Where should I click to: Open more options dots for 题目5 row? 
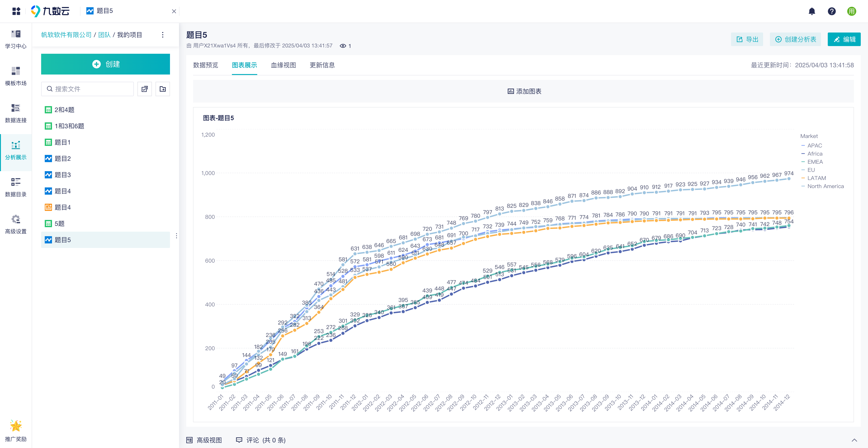[x=176, y=236]
